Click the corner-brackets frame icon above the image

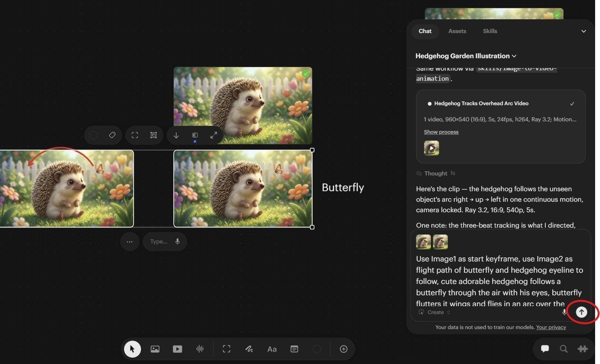point(135,135)
